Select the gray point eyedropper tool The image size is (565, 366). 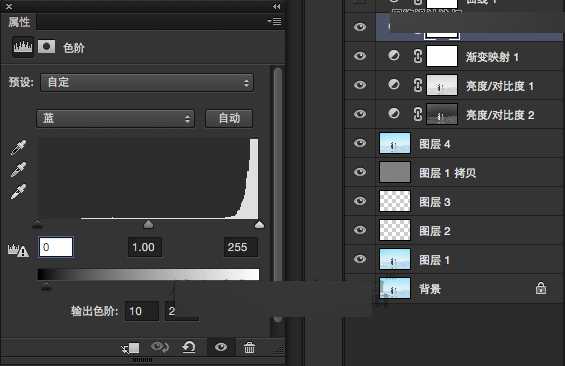tap(18, 170)
